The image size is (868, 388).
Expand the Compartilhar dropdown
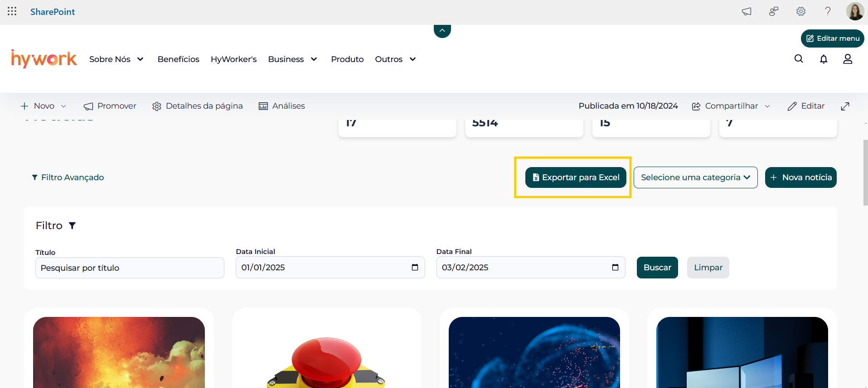click(767, 106)
